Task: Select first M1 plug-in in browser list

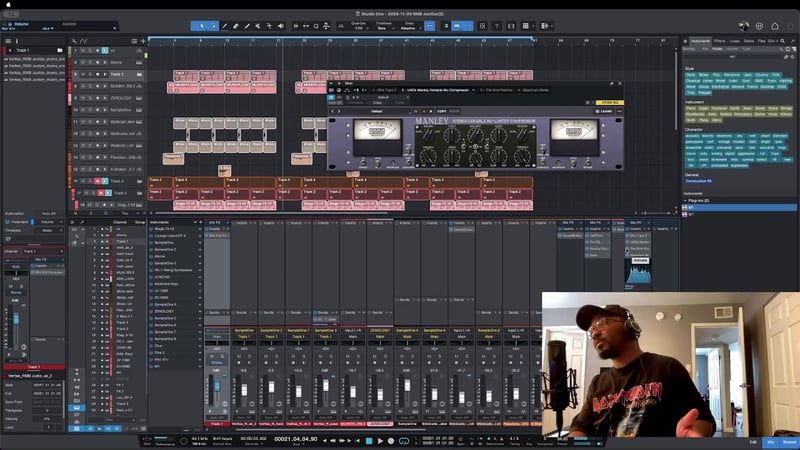Action: tap(739, 208)
